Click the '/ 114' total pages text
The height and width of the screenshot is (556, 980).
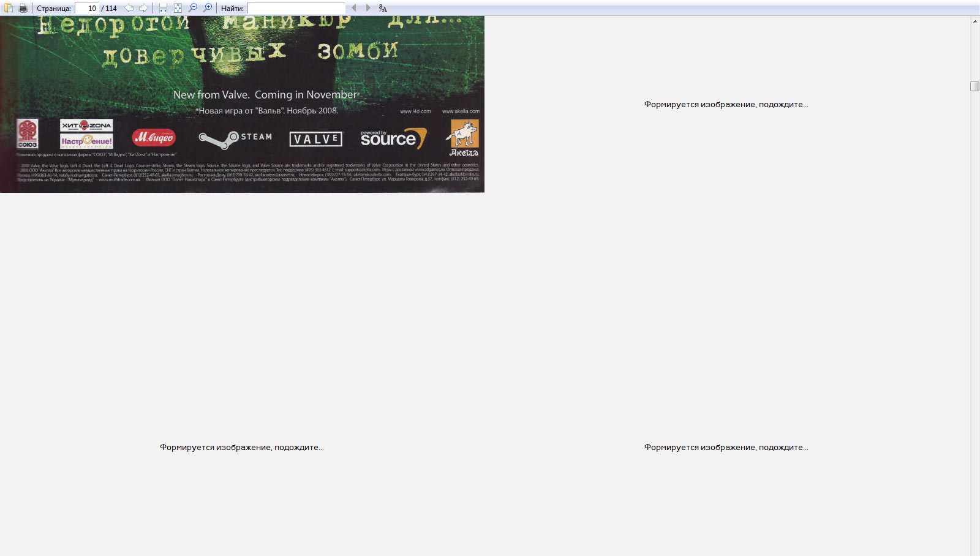(109, 9)
